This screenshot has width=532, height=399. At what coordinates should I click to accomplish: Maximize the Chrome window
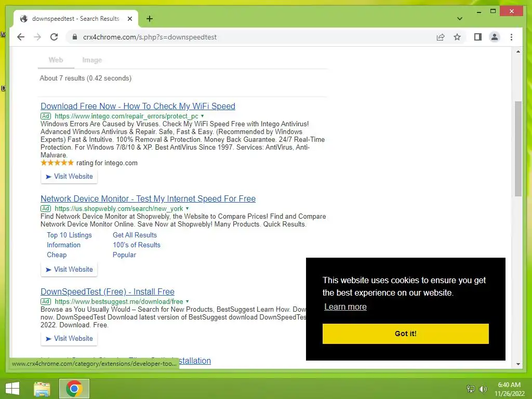coord(493,11)
